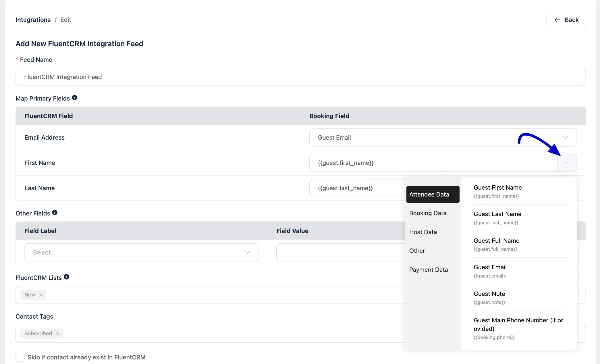Image resolution: width=600 pixels, height=364 pixels.
Task: Toggle the three-dot shortcode menu for First Name
Action: tap(567, 163)
